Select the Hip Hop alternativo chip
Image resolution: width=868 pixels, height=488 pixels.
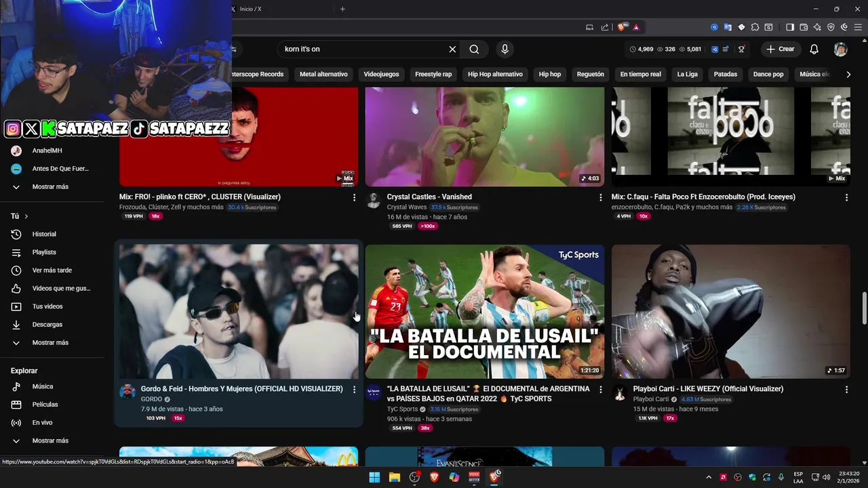click(x=495, y=74)
